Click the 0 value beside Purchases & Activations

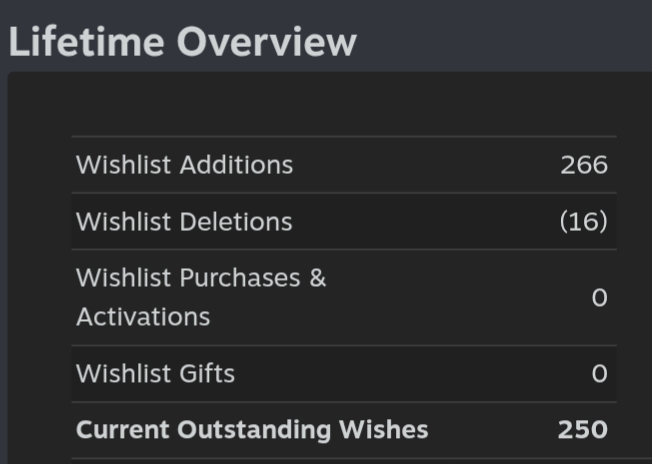click(x=599, y=298)
